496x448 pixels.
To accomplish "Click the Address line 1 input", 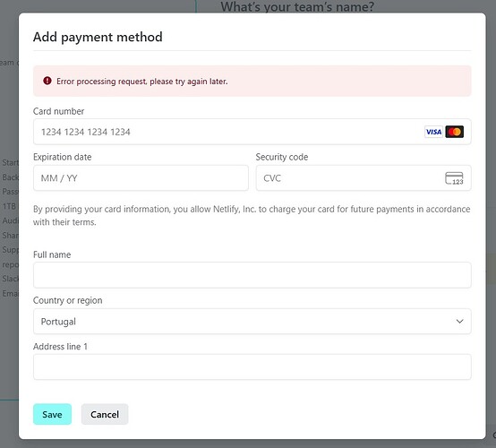I will point(252,367).
